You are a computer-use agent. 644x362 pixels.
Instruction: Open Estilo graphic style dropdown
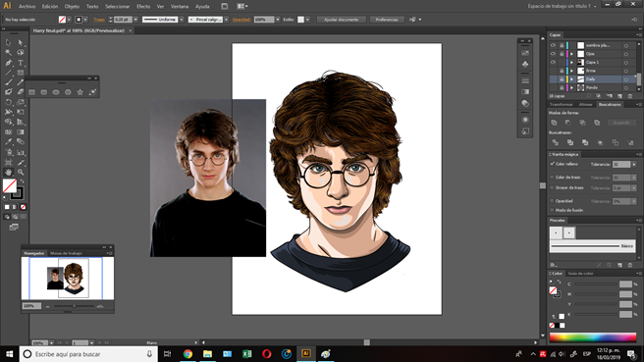(307, 20)
